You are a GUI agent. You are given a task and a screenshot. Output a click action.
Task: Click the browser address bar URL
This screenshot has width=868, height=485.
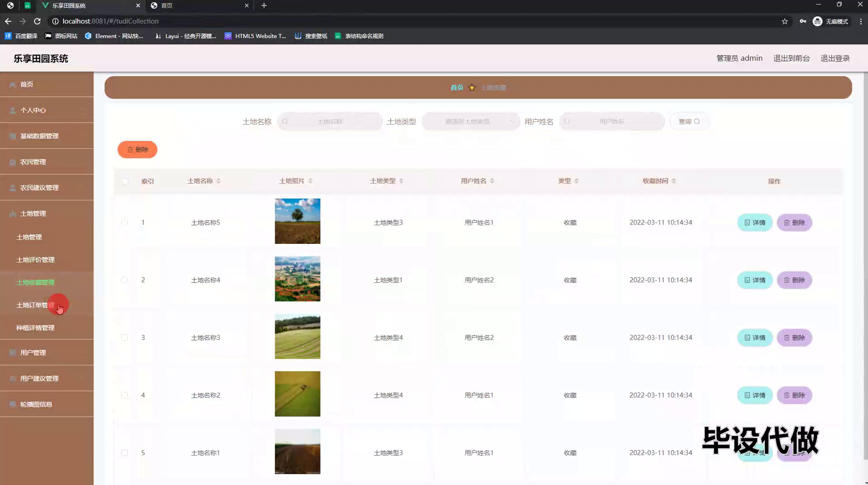[x=110, y=21]
